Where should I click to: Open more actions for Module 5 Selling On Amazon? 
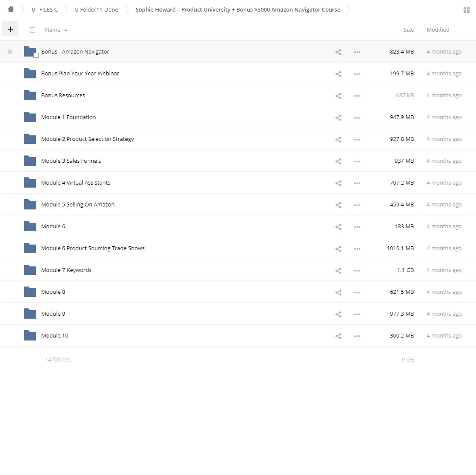tap(357, 205)
